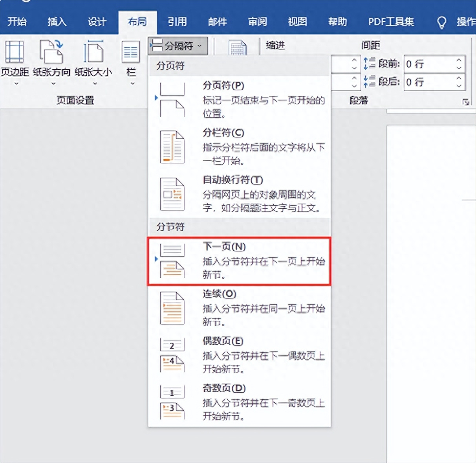Viewport: 476px width, 463px height.
Task: Switch to the 视图 ribbon tab
Action: pyautogui.click(x=297, y=22)
